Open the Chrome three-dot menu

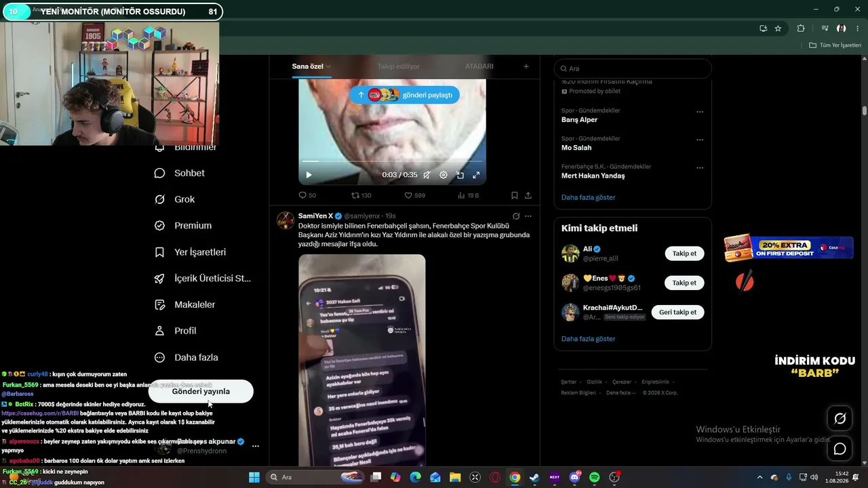[x=858, y=28]
